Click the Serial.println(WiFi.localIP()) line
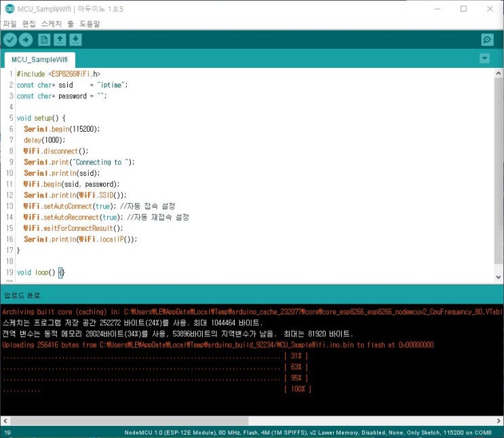Viewport: 504px width, 438px height. [x=80, y=239]
